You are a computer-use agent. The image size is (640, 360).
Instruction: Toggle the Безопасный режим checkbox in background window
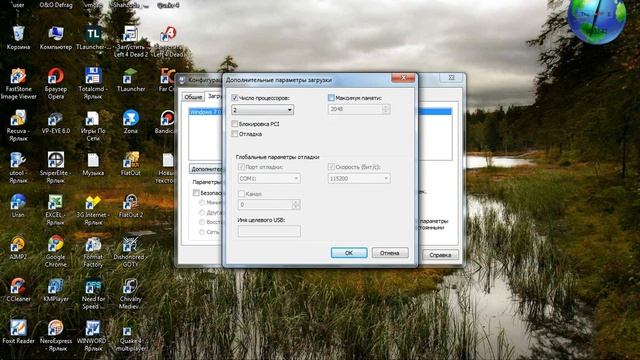click(196, 193)
